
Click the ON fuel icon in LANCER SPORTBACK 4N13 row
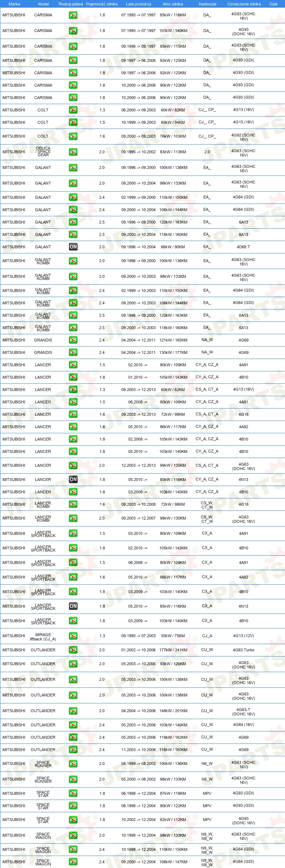coord(73,606)
